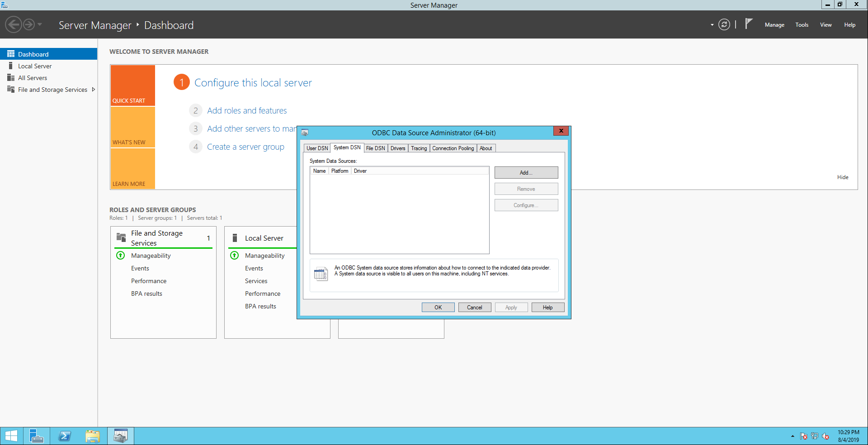
Task: Open PowerShell from the taskbar
Action: (x=65, y=436)
